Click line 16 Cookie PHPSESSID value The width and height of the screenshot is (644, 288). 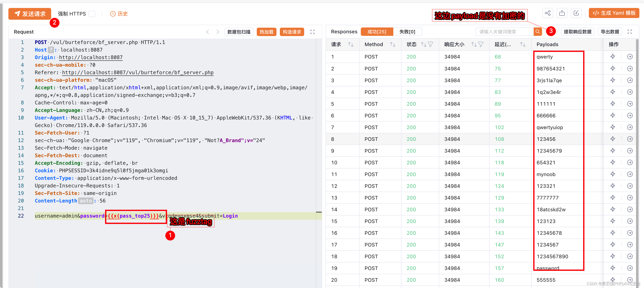click(x=113, y=171)
